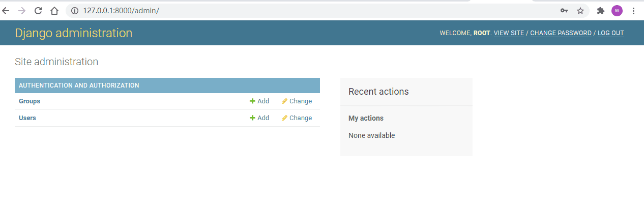644x197 pixels.
Task: Click the browser forward arrow
Action: pos(21,11)
